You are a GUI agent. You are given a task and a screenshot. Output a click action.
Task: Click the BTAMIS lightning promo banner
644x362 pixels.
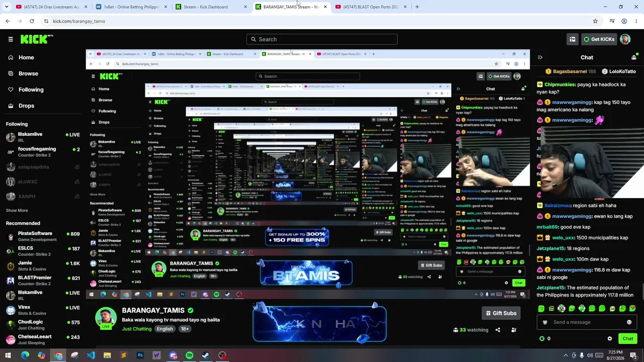[319, 323]
